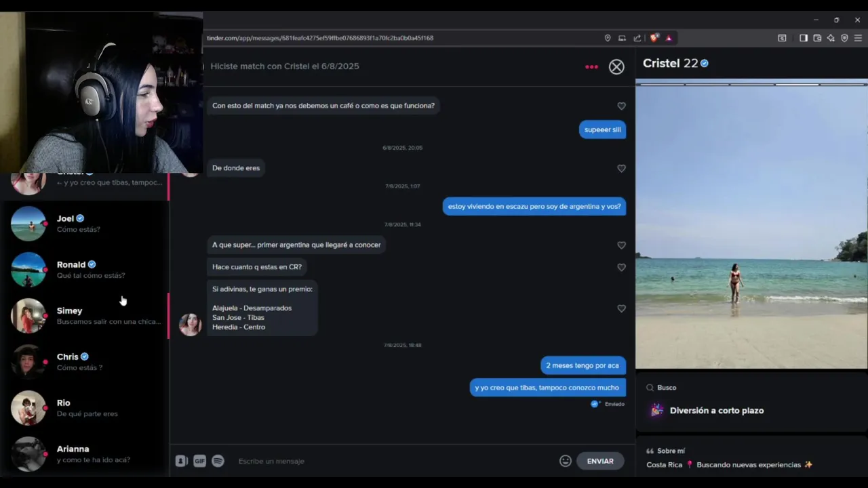Click the 'Enviado' delivery status
Viewport: 868px width, 488px height.
(x=614, y=404)
